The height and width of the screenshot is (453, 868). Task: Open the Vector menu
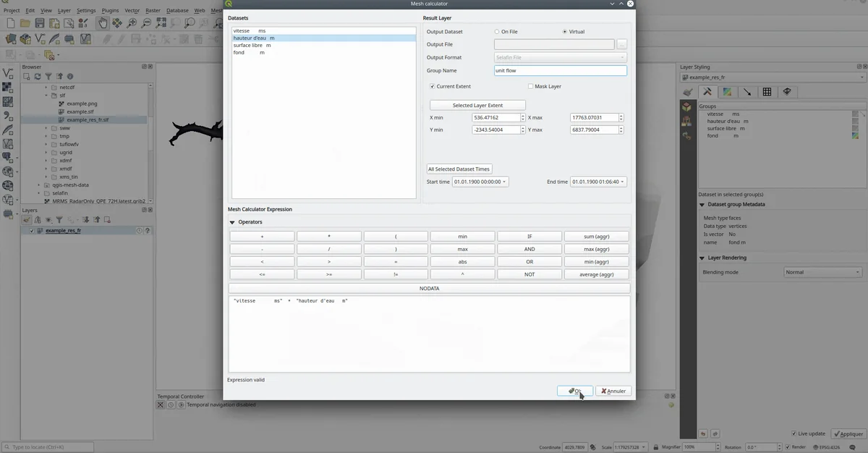(132, 11)
